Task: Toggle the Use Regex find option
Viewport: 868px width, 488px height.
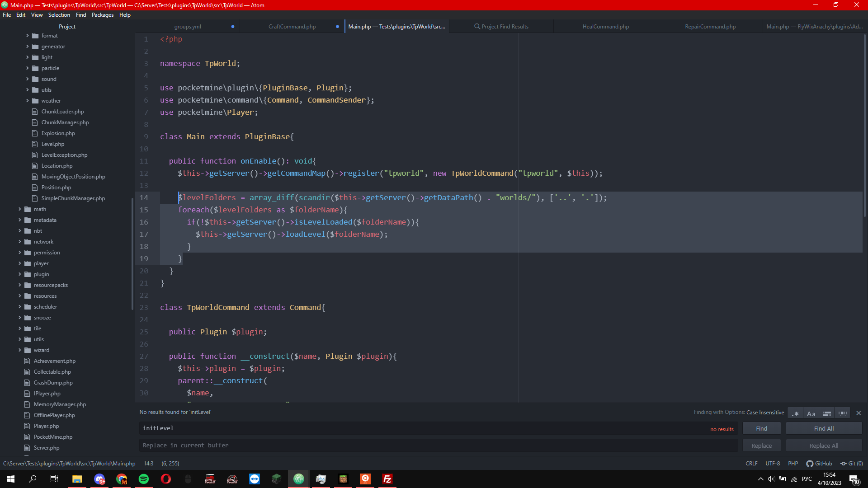Action: [795, 413]
